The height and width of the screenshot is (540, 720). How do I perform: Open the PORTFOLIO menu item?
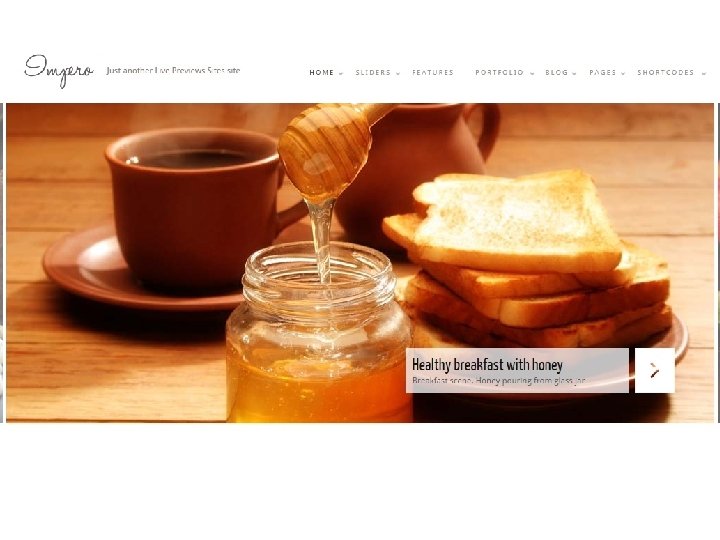(x=499, y=73)
